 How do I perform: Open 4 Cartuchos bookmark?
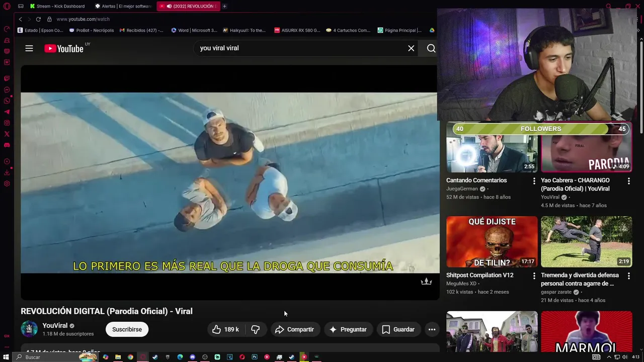pyautogui.click(x=348, y=30)
